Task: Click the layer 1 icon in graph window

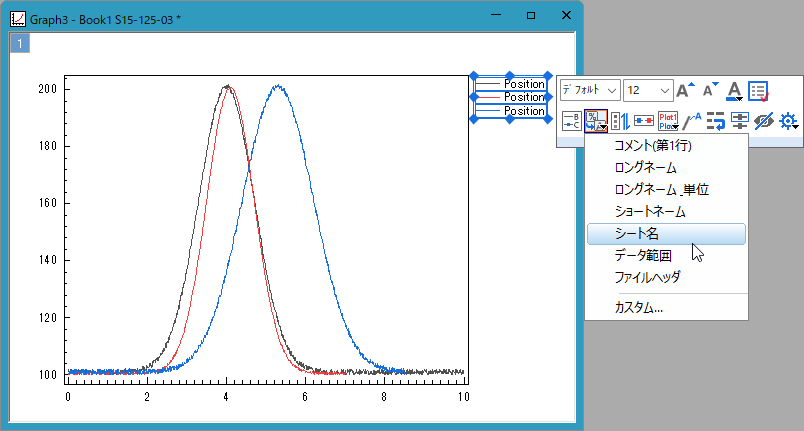Action: pos(20,44)
